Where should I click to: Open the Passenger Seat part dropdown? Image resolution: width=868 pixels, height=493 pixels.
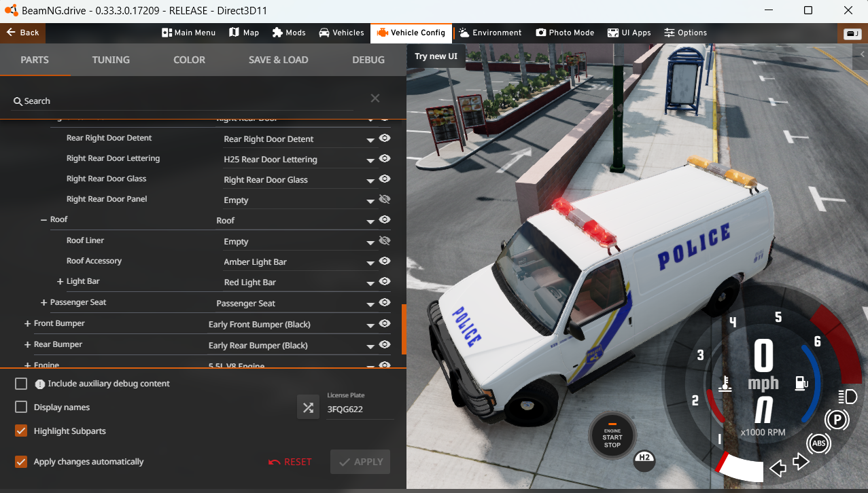296,304
